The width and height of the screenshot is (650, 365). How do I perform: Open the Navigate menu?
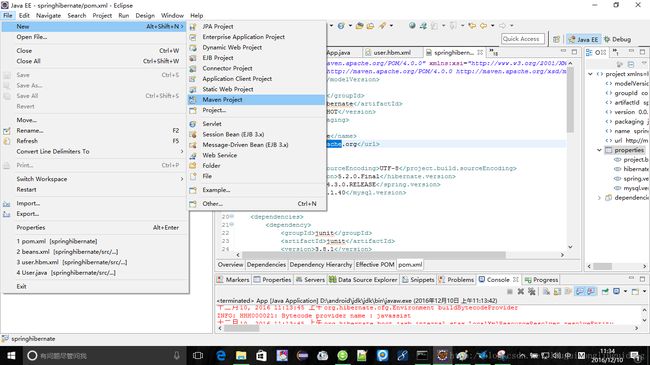[49, 15]
